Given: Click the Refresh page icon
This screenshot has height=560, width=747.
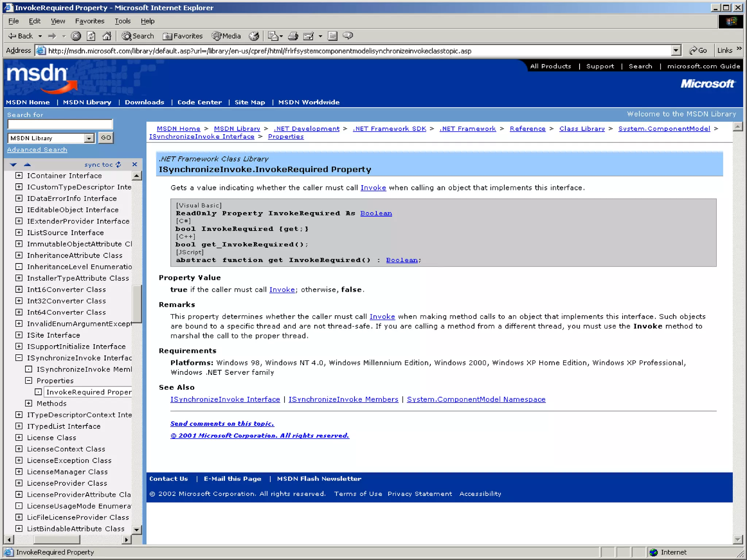Looking at the screenshot, I should (x=91, y=36).
